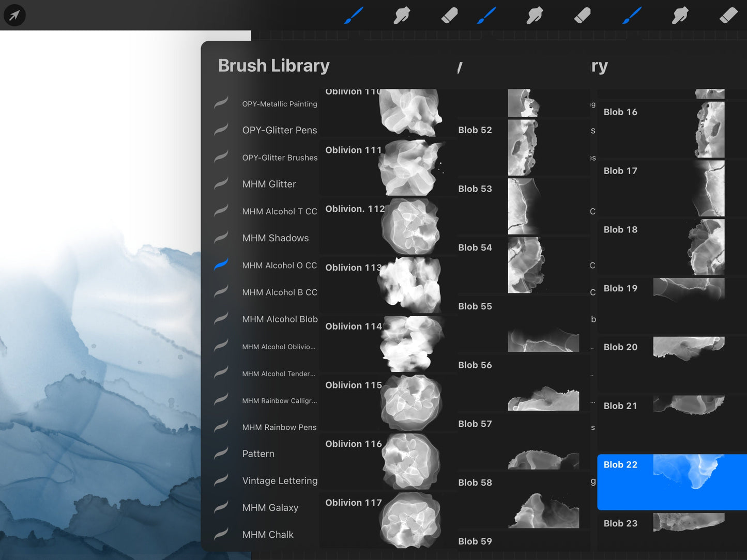The width and height of the screenshot is (747, 560).
Task: Click the stroke icon beside OPY-Metallic Painting
Action: coord(221,103)
